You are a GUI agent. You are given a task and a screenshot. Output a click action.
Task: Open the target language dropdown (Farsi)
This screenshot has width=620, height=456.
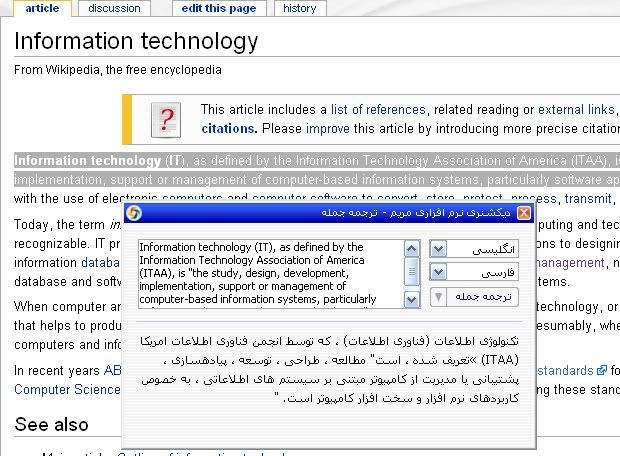438,272
